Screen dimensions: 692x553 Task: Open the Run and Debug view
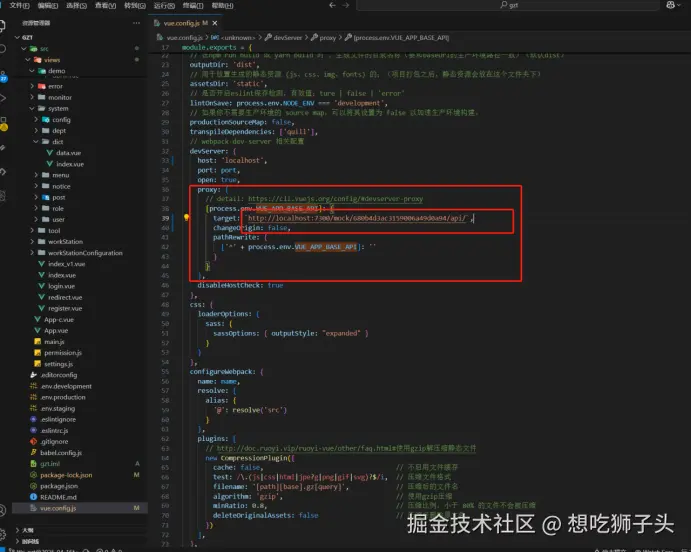point(2,98)
